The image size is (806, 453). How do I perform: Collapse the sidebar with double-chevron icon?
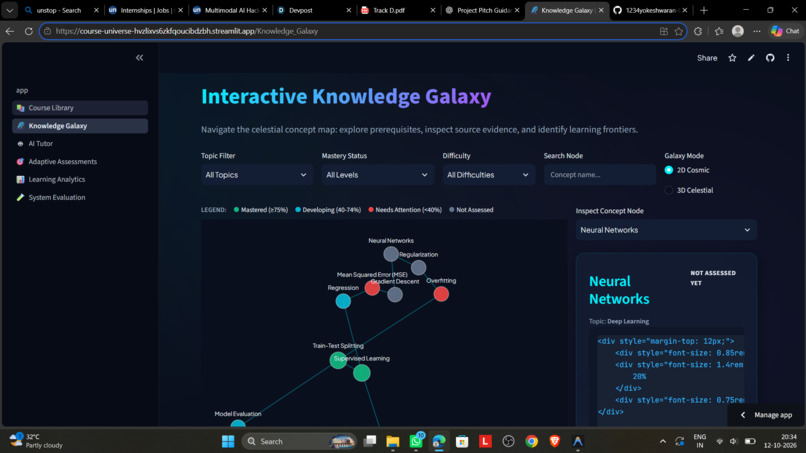click(x=139, y=58)
